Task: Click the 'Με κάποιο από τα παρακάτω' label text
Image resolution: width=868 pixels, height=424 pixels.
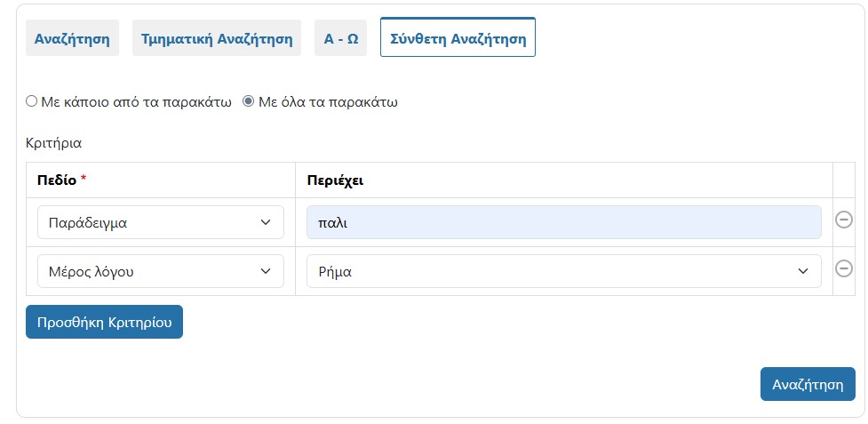Action: [x=136, y=101]
